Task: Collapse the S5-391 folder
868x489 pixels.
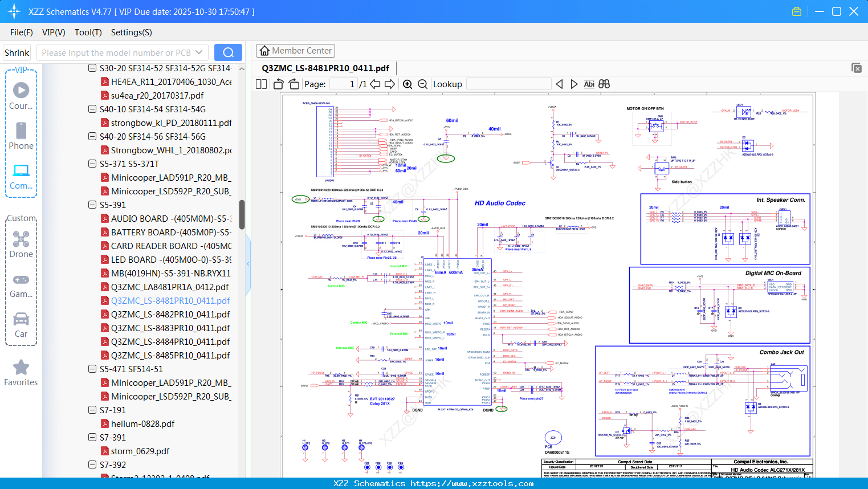Action: [92, 205]
